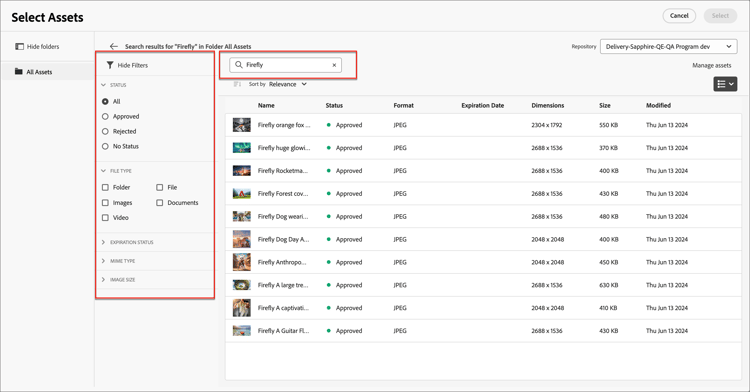The width and height of the screenshot is (750, 392).
Task: Click the Firefly A Guitar Fl... name text
Action: tap(284, 331)
